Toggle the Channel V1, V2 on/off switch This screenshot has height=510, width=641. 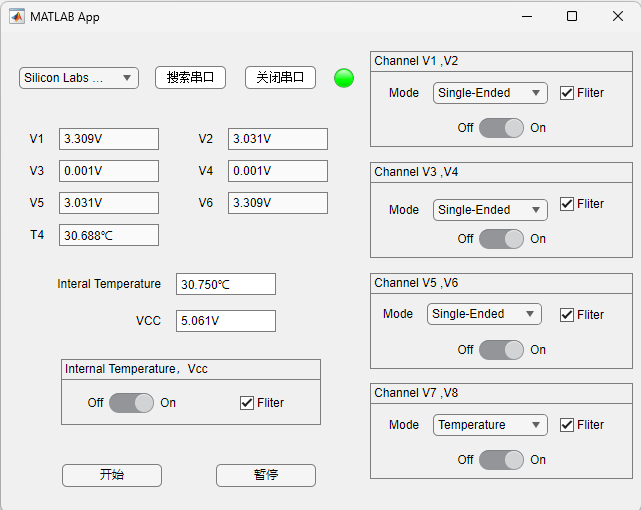[501, 128]
